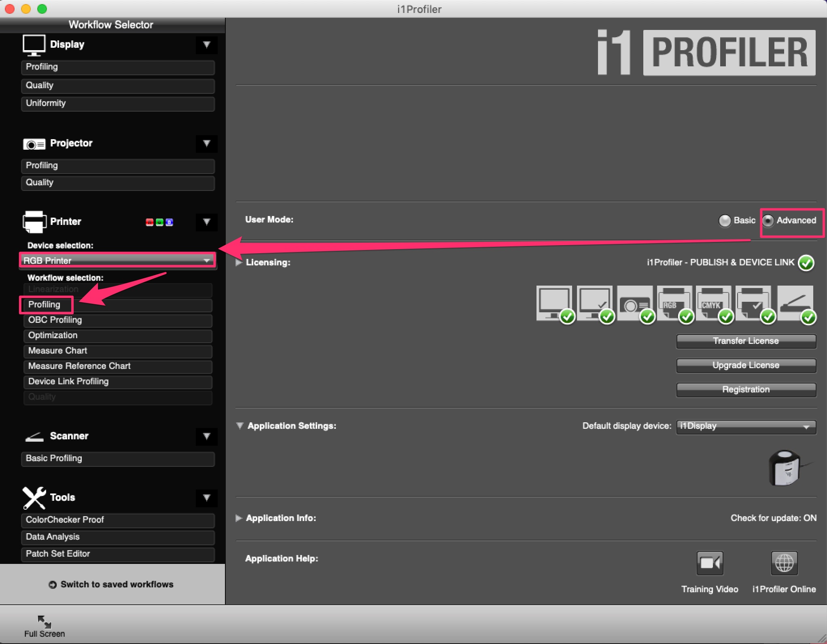Open Default display device i1Display dropdown
Viewport: 827px width, 644px height.
pyautogui.click(x=746, y=426)
